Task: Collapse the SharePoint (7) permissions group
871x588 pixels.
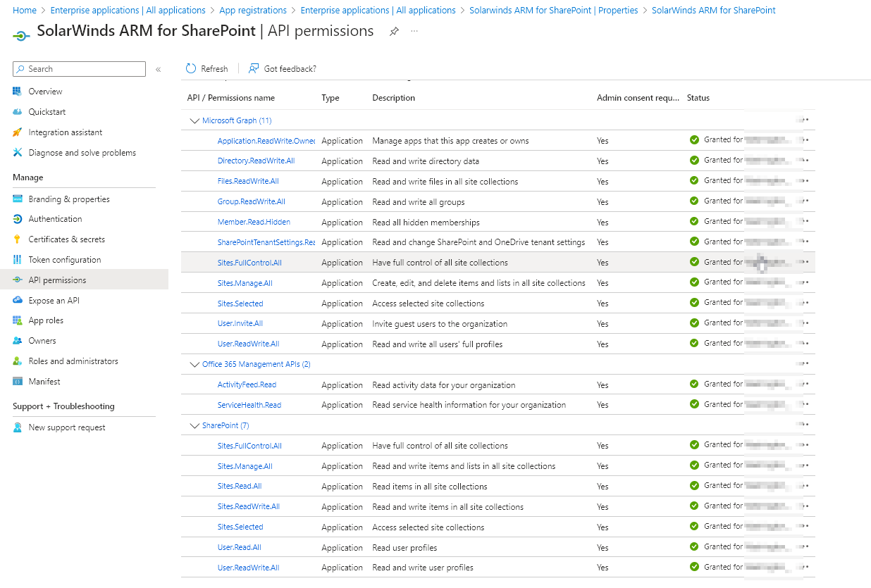Action: 195,426
